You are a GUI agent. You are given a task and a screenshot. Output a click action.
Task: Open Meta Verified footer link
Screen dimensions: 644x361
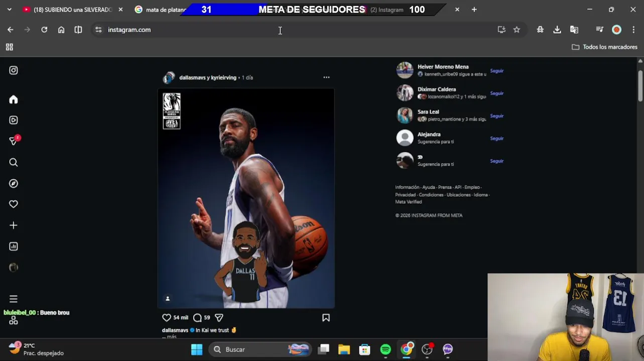[409, 202]
